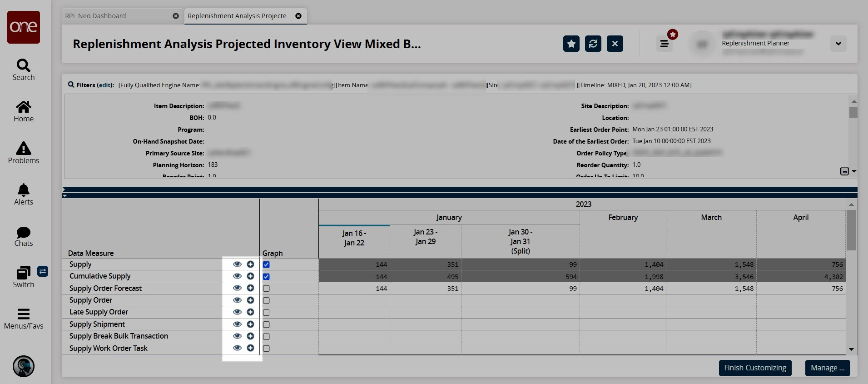
Task: Click the plus icon for Late Supply Order
Action: pos(250,312)
